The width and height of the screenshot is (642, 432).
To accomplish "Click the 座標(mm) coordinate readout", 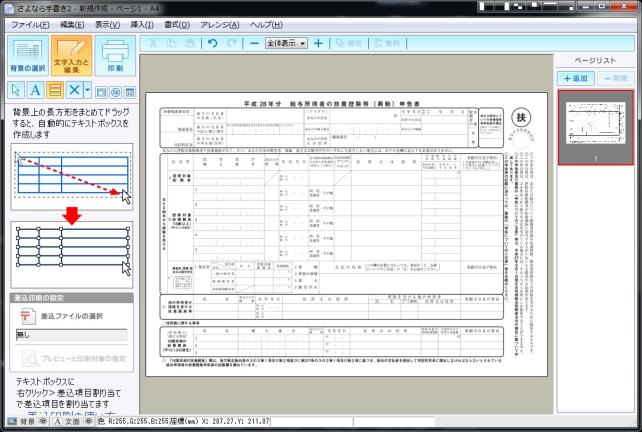I will [x=219, y=421].
